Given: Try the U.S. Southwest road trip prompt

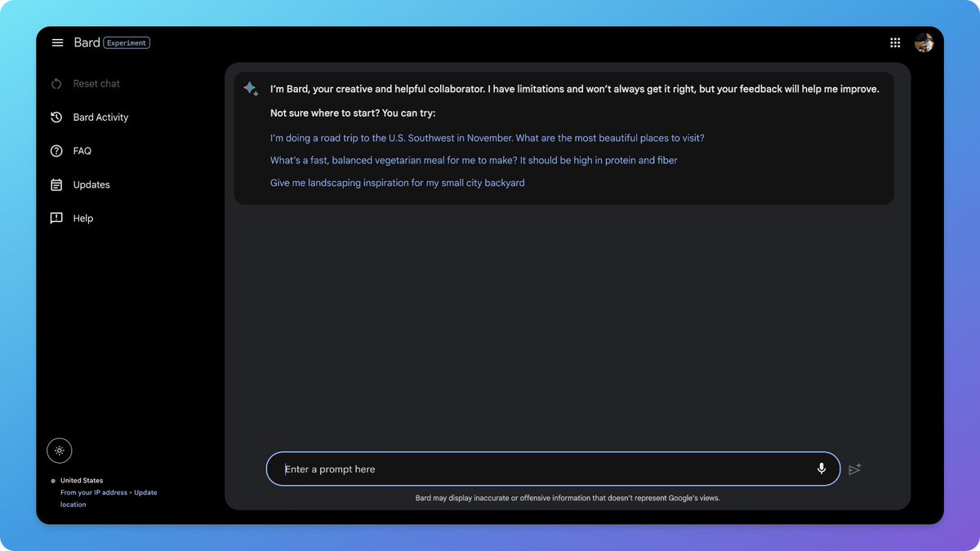Looking at the screenshot, I should pyautogui.click(x=488, y=138).
